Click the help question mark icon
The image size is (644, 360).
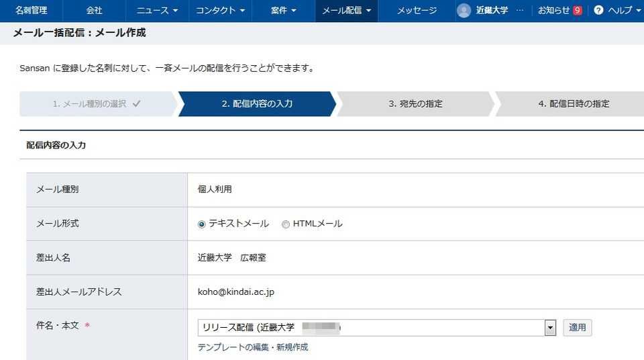click(x=598, y=10)
